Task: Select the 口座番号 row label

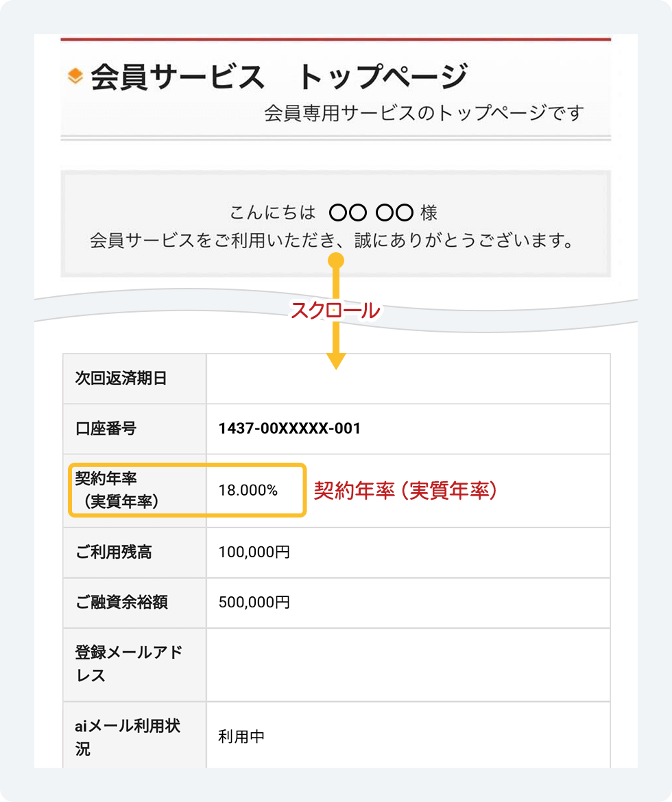Action: coord(106,428)
